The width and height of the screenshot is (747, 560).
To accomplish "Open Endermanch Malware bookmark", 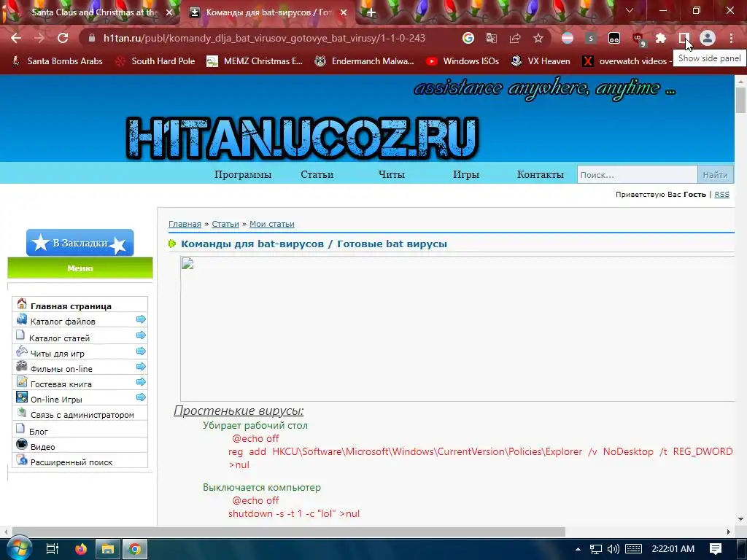I will 365,61.
